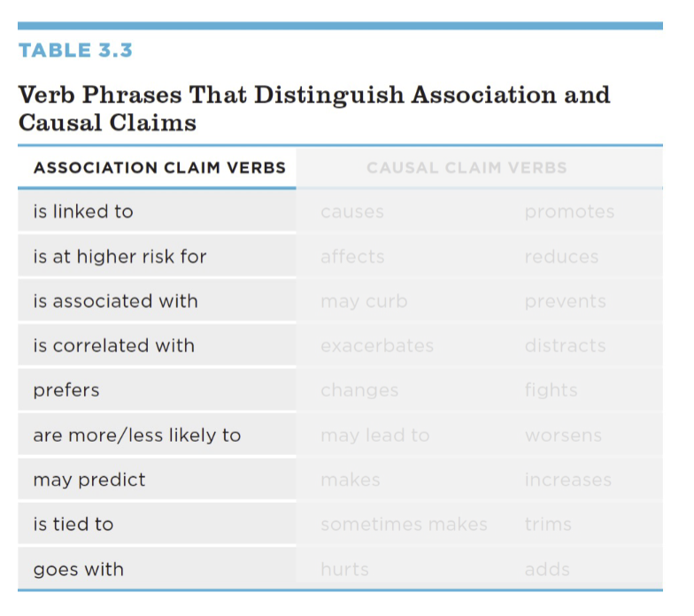Click the "is tied to" cell
This screenshot has width=694, height=616.
pos(73,524)
